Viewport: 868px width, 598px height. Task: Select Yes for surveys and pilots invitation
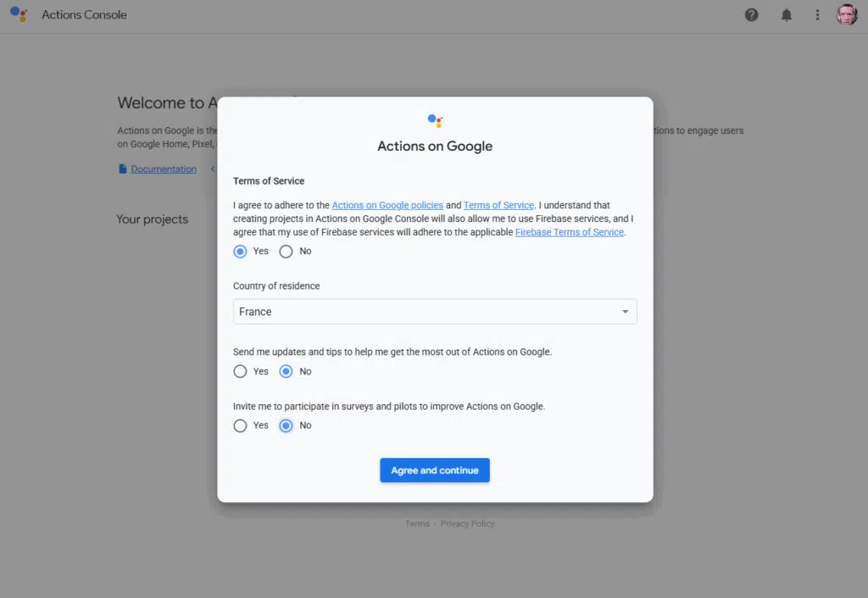click(241, 426)
